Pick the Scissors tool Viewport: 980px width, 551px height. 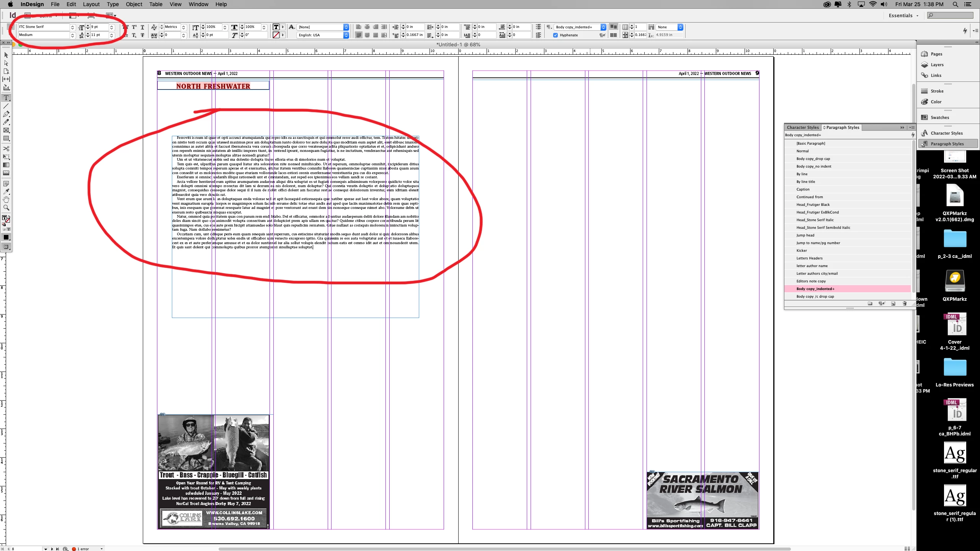[x=6, y=148]
